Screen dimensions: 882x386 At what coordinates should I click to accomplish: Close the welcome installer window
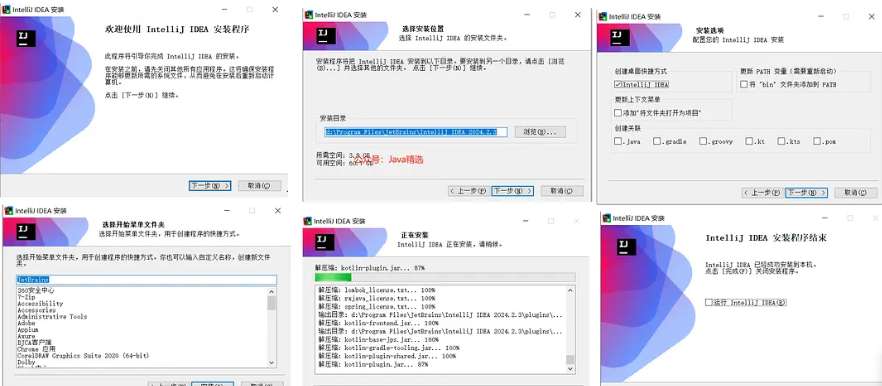275,10
